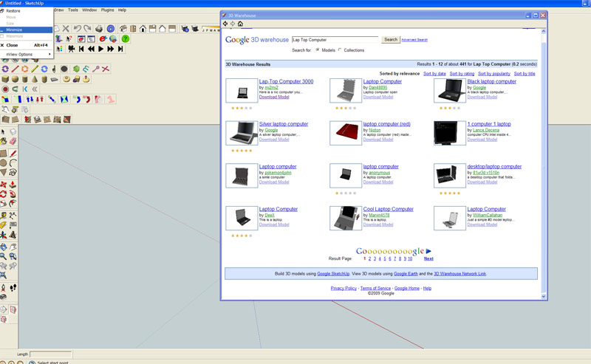Open Silver laptop computer result link

[284, 124]
